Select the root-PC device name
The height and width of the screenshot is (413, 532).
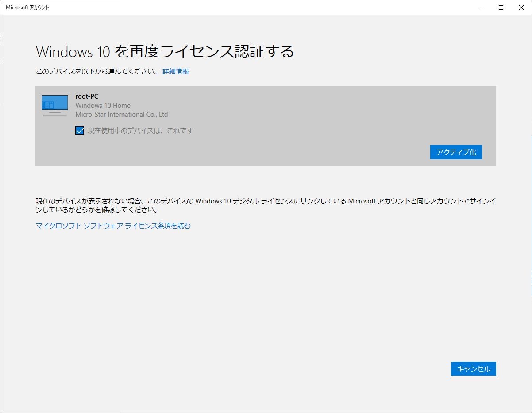point(87,96)
